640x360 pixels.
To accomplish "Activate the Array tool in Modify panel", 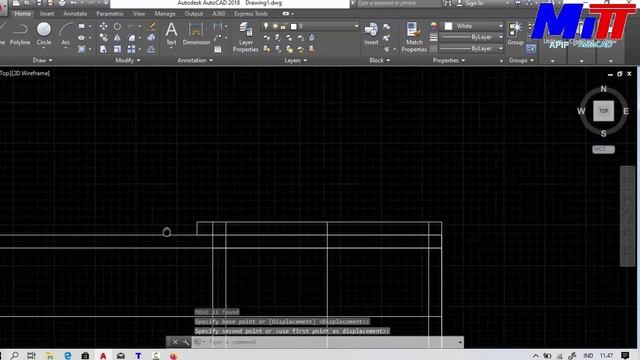I will click(x=131, y=49).
